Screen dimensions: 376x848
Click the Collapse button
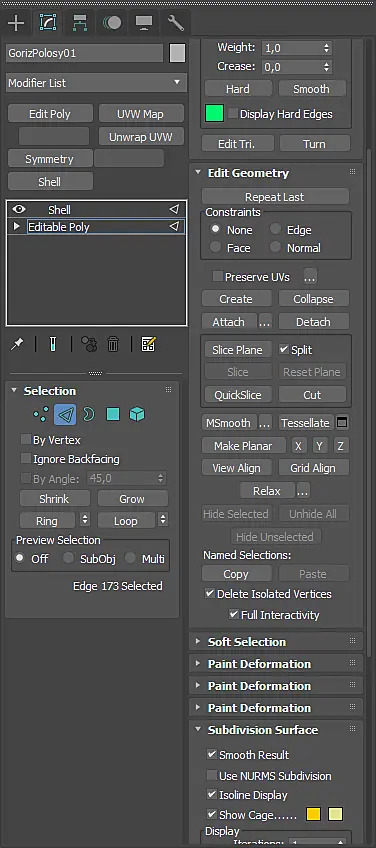[313, 299]
